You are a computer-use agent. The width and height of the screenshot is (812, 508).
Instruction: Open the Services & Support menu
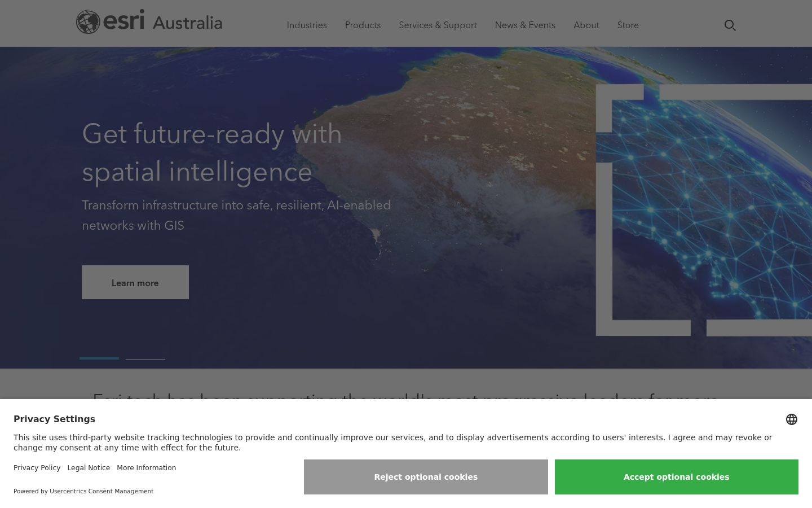coord(438,25)
